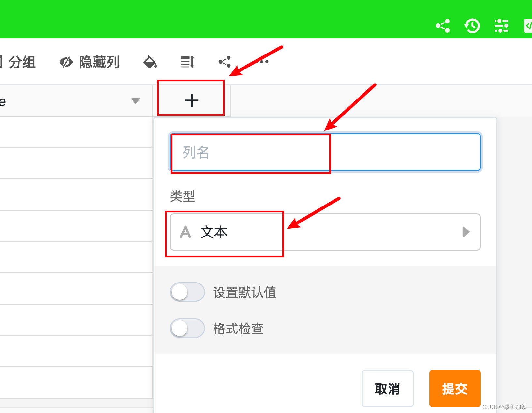Open the 文本 type dropdown
This screenshot has height=413, width=532.
(x=324, y=232)
